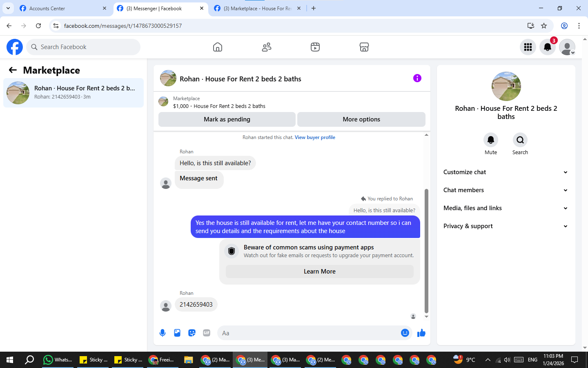Screen dimensions: 588x368
Task: Open the Facebook menu grid icon
Action: (528, 47)
